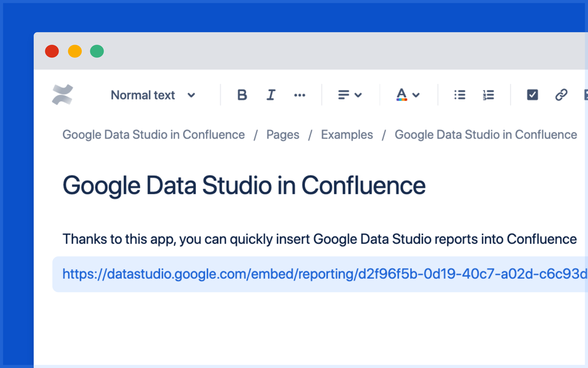Viewport: 588px width, 368px height.
Task: Open the more formatting ellipsis menu
Action: click(299, 95)
